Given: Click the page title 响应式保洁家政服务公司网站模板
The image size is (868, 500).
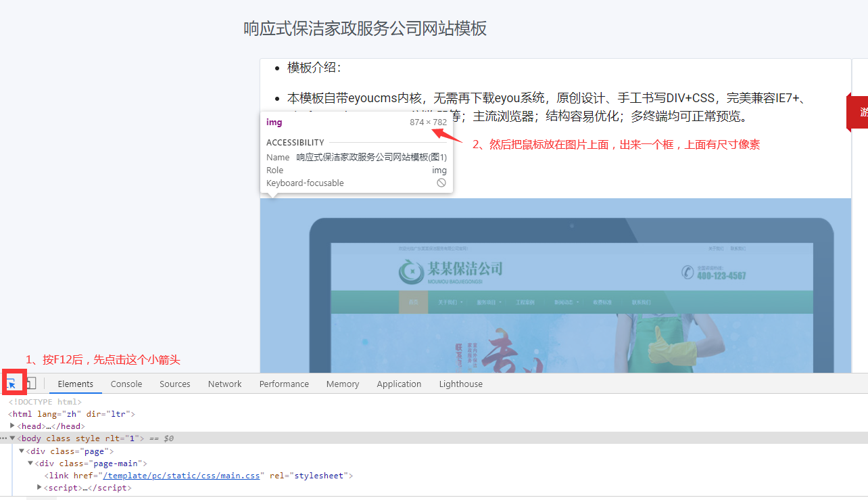Looking at the screenshot, I should tap(365, 28).
